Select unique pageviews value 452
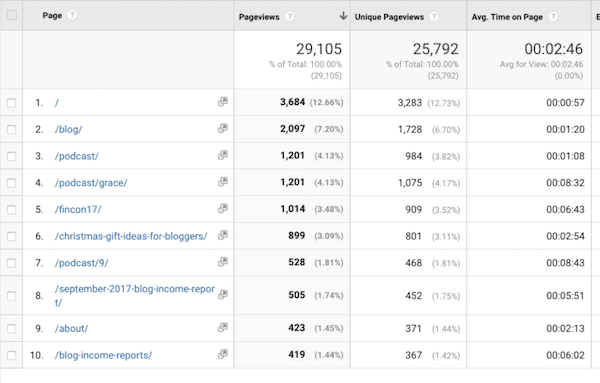The image size is (600, 383). (x=414, y=296)
